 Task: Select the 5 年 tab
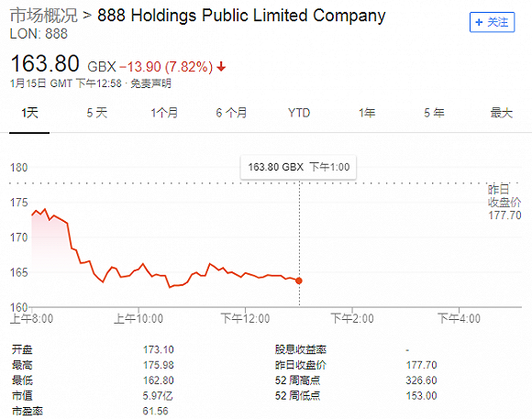(434, 113)
